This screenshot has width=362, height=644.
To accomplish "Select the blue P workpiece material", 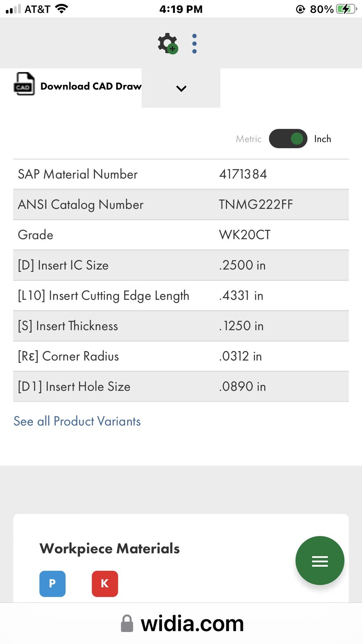I will [52, 584].
